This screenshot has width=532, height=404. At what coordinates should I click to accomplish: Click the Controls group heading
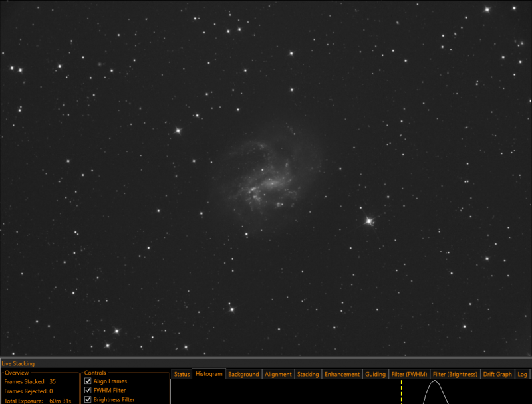point(95,373)
